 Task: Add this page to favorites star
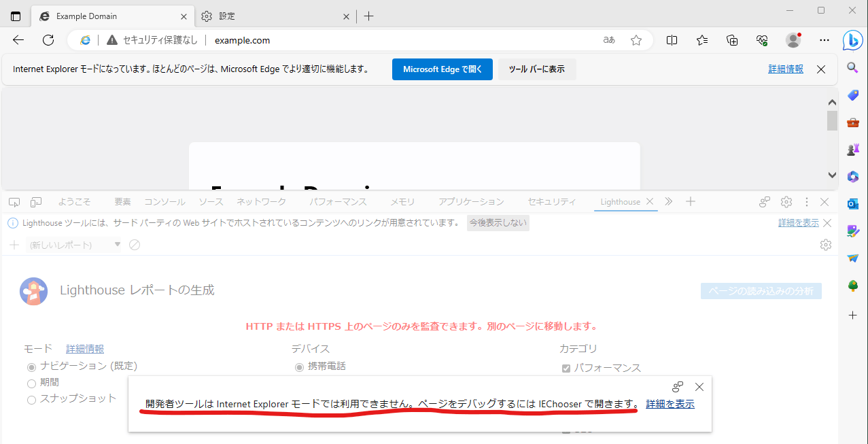pos(636,40)
